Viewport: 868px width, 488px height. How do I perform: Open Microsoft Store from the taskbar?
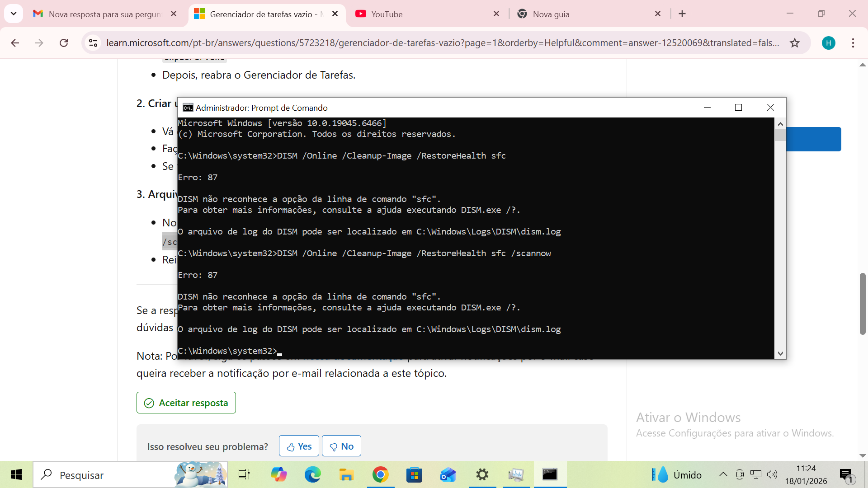(414, 474)
